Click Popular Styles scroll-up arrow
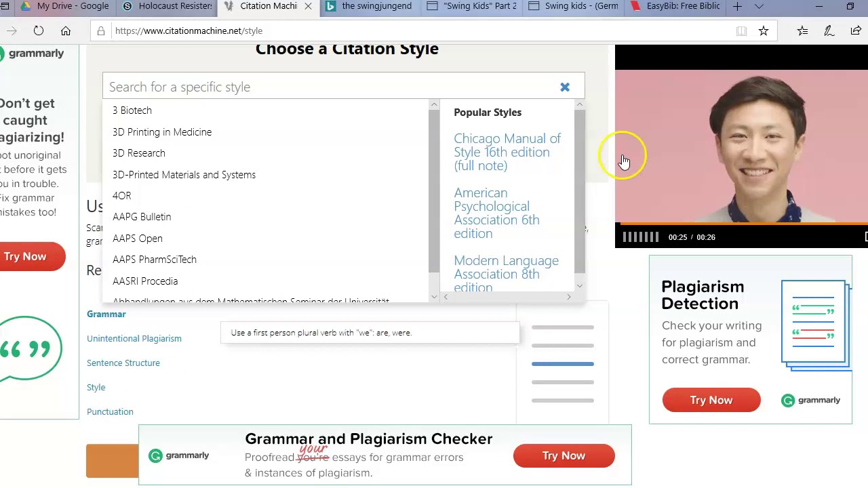This screenshot has height=488, width=868. [x=580, y=104]
